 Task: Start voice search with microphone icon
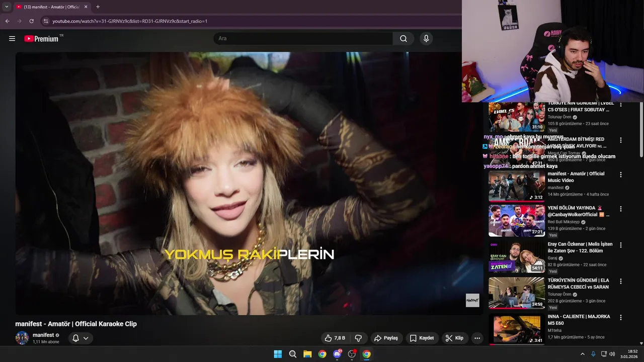pyautogui.click(x=426, y=39)
